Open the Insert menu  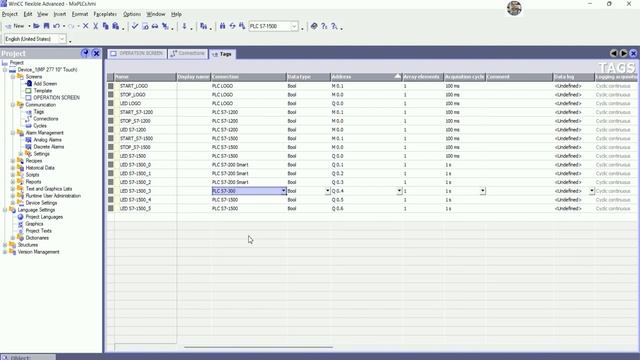(x=60, y=14)
